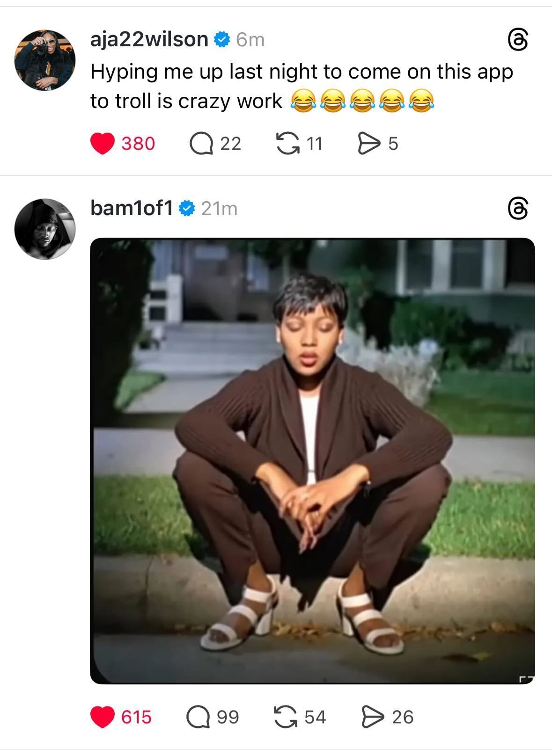
Task: Tap the 21m timestamp on bam1of1's post
Action: pos(219,209)
